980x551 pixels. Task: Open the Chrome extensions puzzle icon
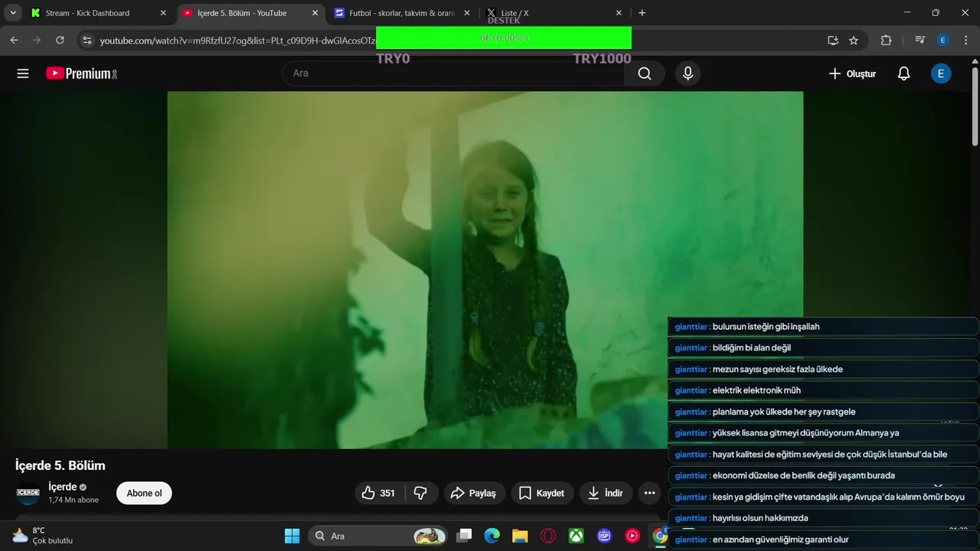click(x=887, y=40)
